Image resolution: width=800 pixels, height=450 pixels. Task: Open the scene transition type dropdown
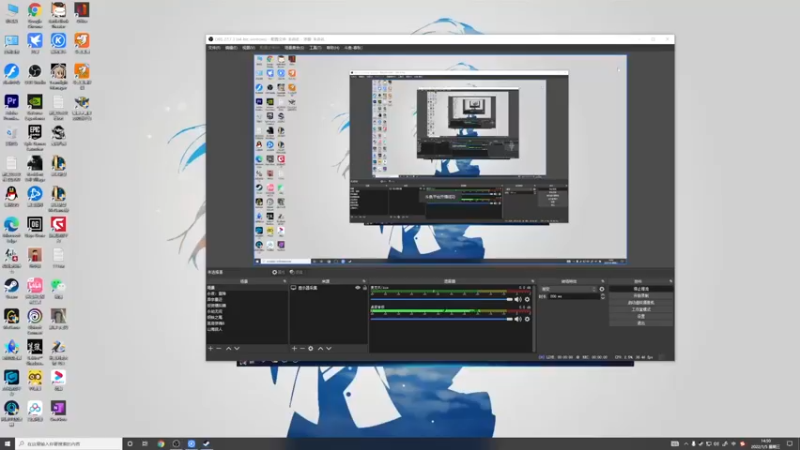pos(568,289)
